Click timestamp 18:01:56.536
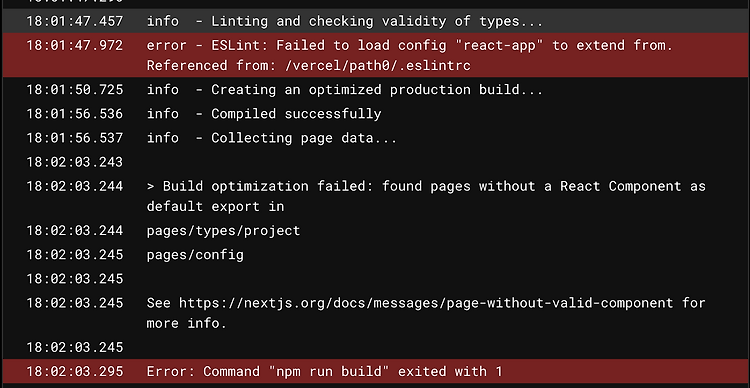The width and height of the screenshot is (750, 388). (x=74, y=114)
